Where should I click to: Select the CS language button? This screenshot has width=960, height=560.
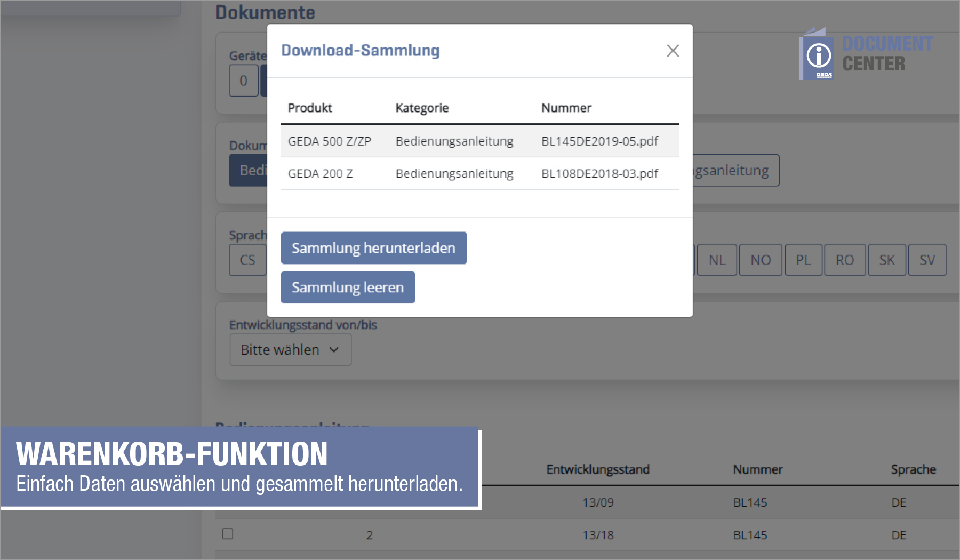coord(247,260)
